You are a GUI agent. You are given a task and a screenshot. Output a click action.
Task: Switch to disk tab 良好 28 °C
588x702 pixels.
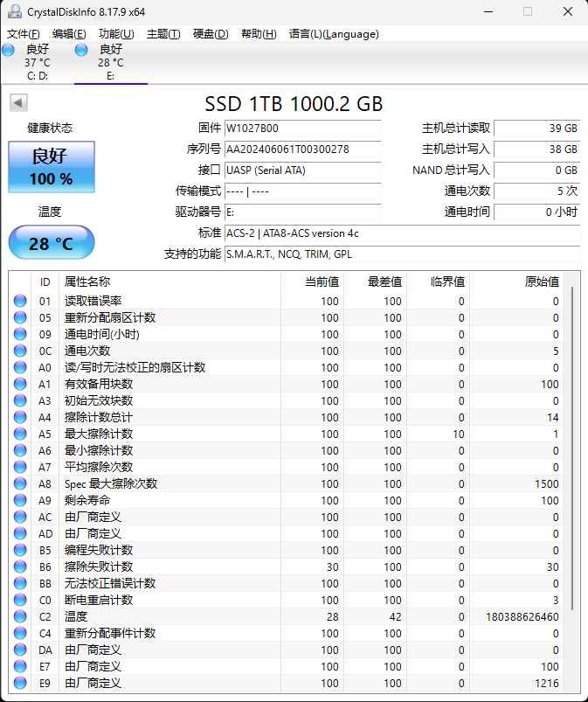point(111,62)
